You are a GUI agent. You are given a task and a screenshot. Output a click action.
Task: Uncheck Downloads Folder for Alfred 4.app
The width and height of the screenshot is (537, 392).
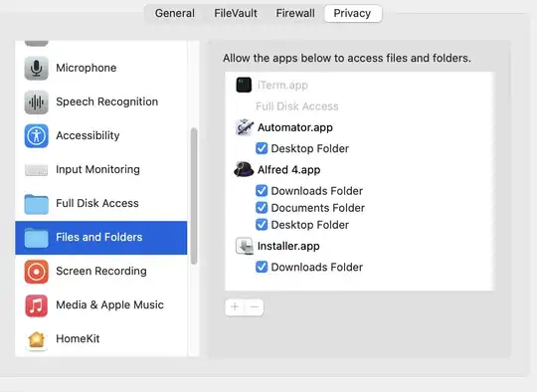(x=262, y=190)
